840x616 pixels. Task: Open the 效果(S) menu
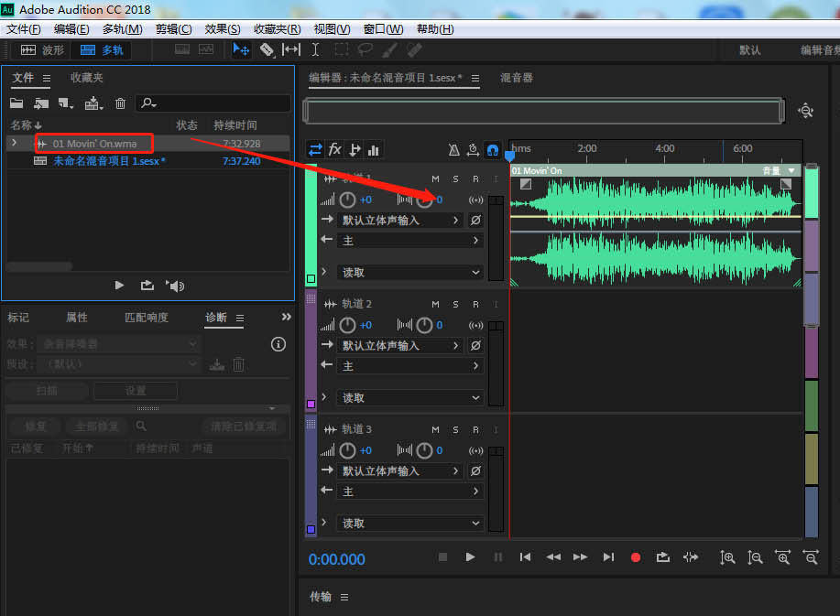tap(223, 29)
